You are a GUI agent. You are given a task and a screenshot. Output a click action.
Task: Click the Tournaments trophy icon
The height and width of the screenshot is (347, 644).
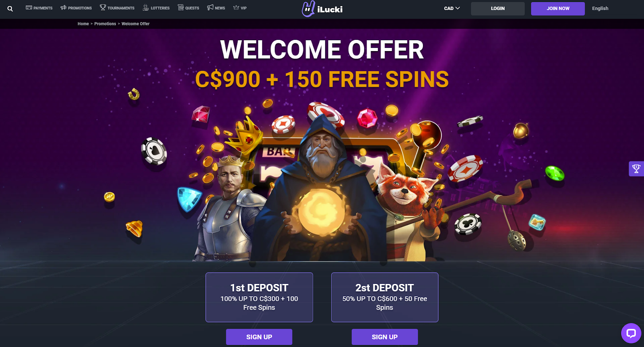coord(103,7)
